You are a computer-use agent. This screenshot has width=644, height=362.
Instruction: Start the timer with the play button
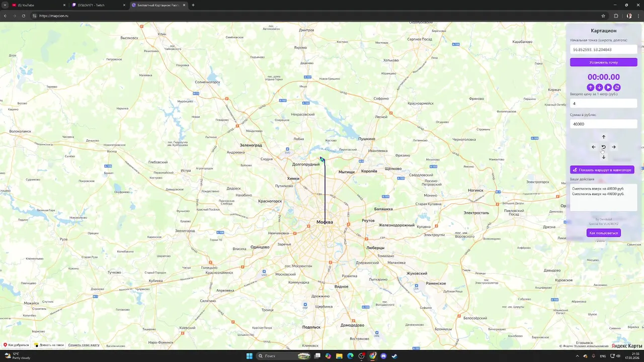(x=608, y=87)
